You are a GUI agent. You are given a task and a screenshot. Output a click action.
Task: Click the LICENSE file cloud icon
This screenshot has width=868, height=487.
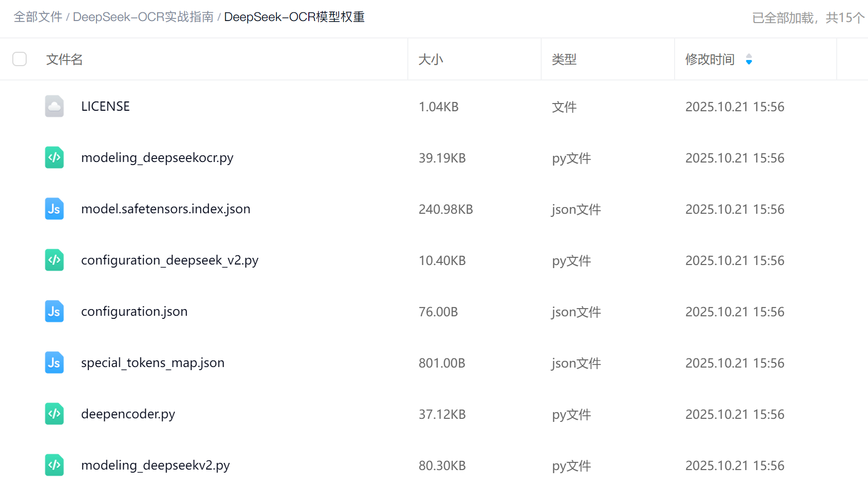point(54,106)
